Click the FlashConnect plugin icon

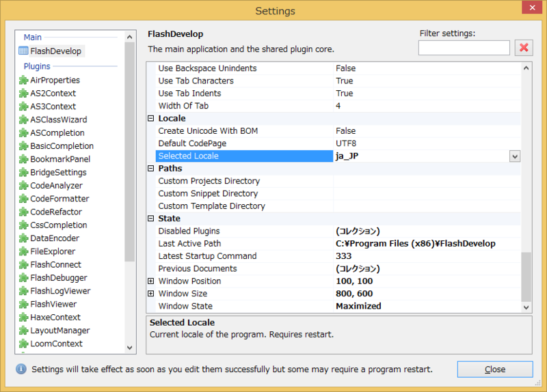[23, 265]
